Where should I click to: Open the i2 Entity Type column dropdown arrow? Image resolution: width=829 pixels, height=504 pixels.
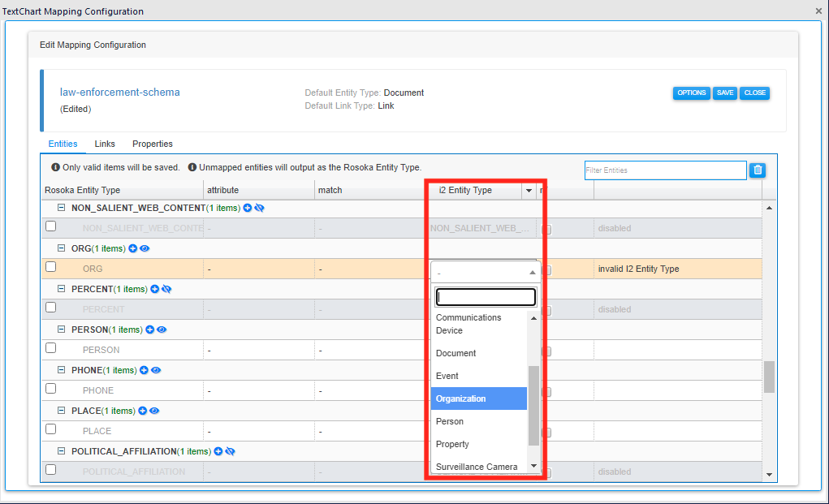tap(529, 191)
